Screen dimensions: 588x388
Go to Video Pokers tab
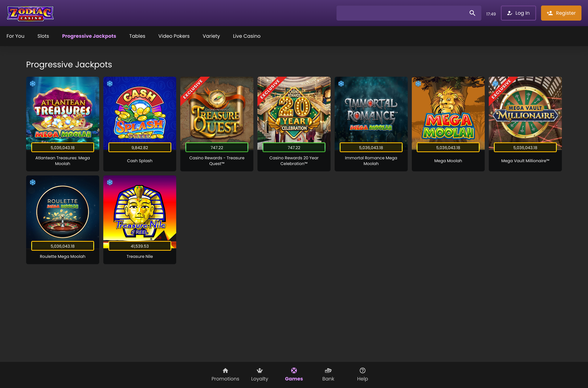(174, 36)
